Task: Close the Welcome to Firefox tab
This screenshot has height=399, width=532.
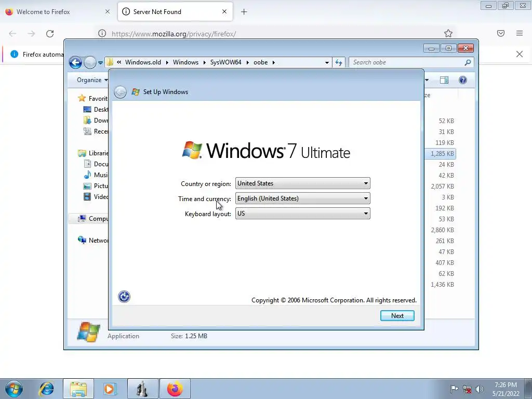Action: coord(107,11)
